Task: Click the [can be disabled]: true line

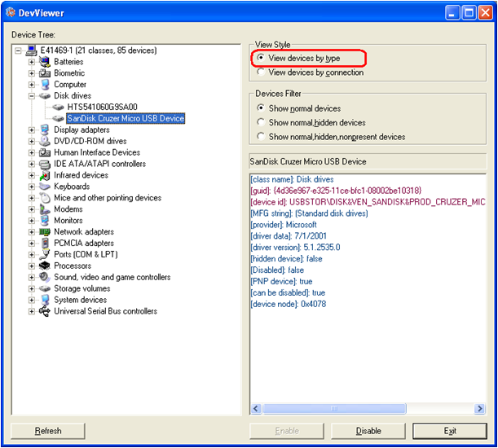Action: pyautogui.click(x=288, y=292)
